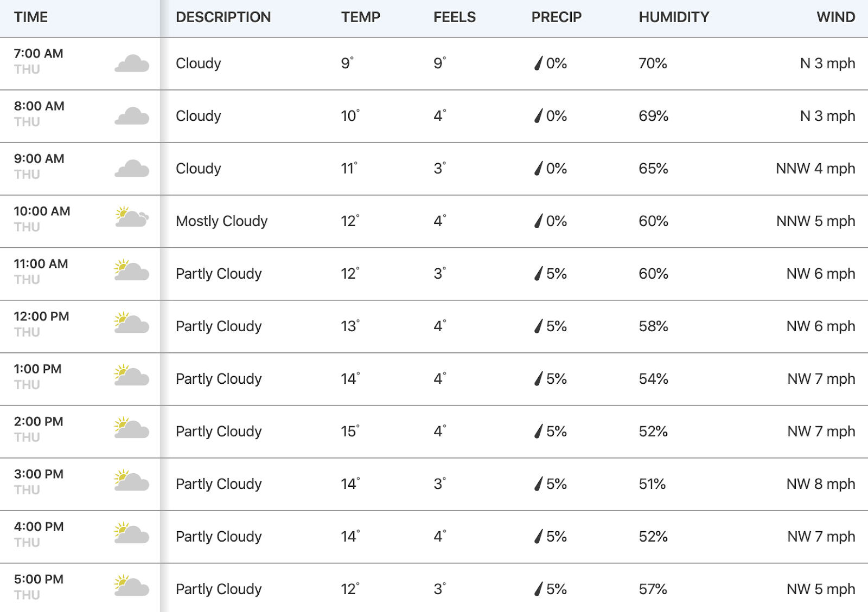Click the partly cloudy icon at 5:00 PM
The image size is (868, 612).
(132, 585)
